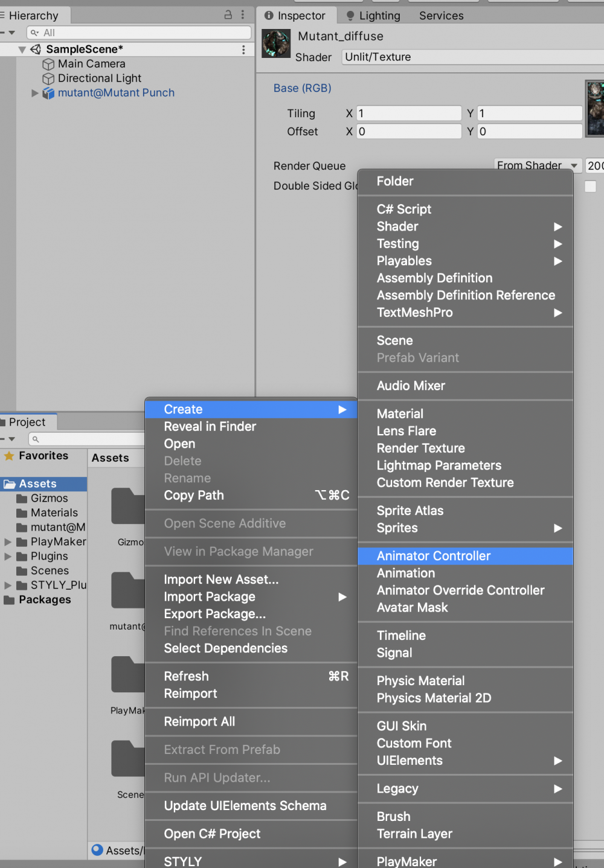Image resolution: width=604 pixels, height=868 pixels.
Task: Collapse the SampleScene tree node
Action: 22,49
